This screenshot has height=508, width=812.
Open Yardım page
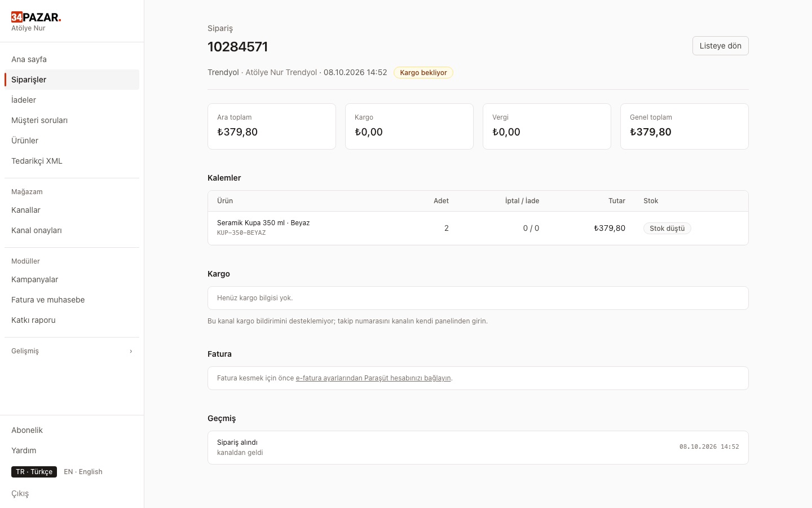(x=72, y=450)
